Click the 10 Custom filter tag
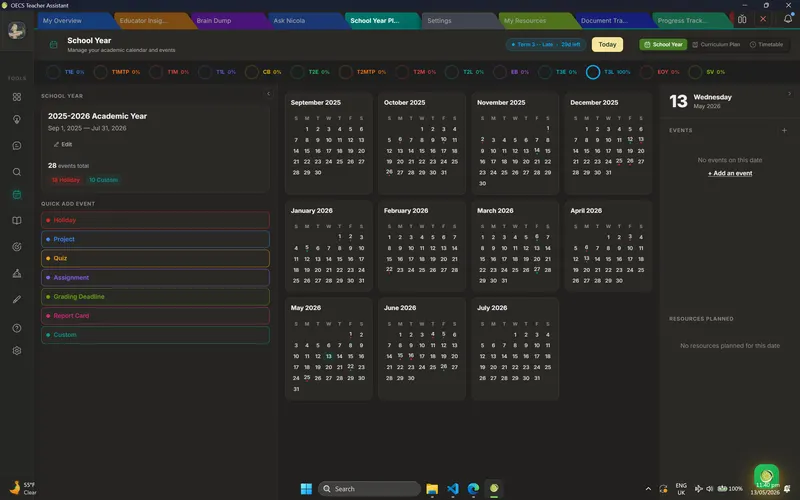The width and height of the screenshot is (800, 500). 103,180
